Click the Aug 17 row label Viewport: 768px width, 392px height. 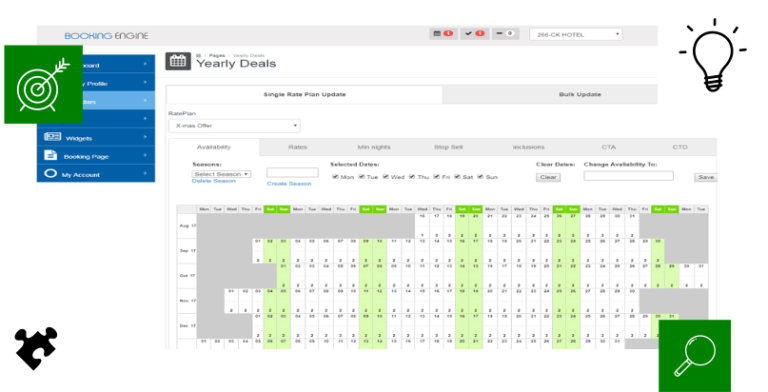point(187,226)
